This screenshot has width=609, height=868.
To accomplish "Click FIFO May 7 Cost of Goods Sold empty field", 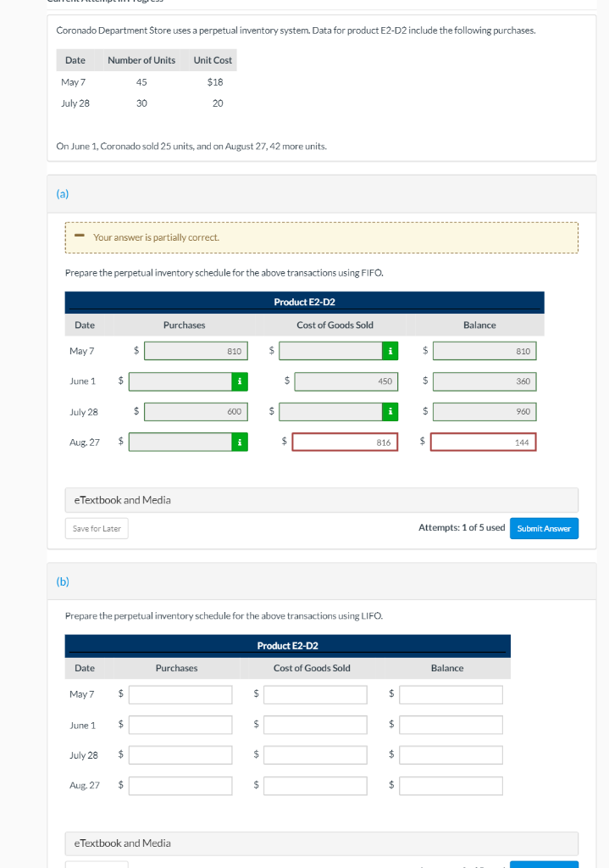I will [x=331, y=351].
